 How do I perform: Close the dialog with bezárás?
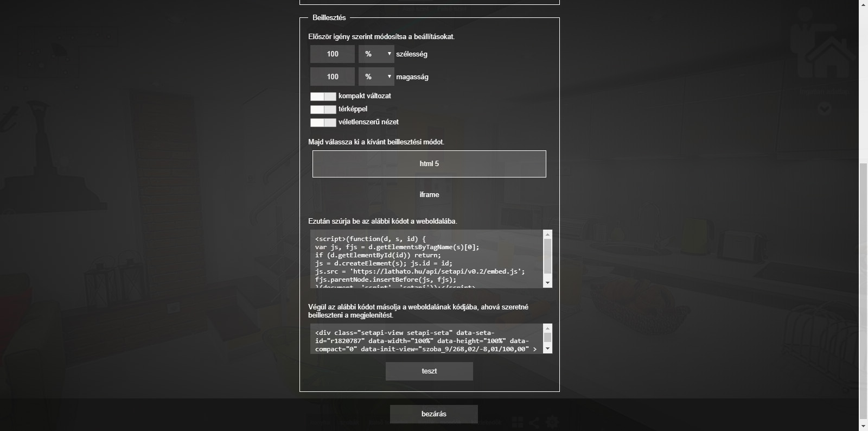click(x=434, y=414)
